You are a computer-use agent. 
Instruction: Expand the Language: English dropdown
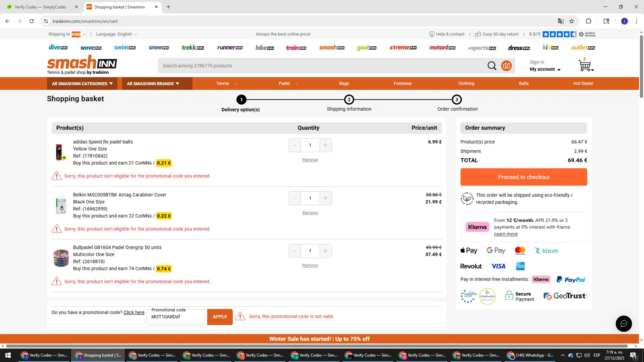(x=116, y=34)
